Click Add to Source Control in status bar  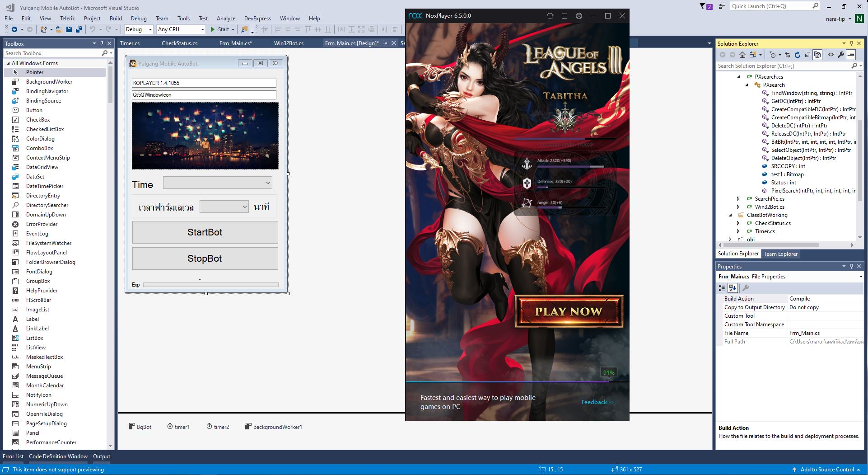(827, 470)
